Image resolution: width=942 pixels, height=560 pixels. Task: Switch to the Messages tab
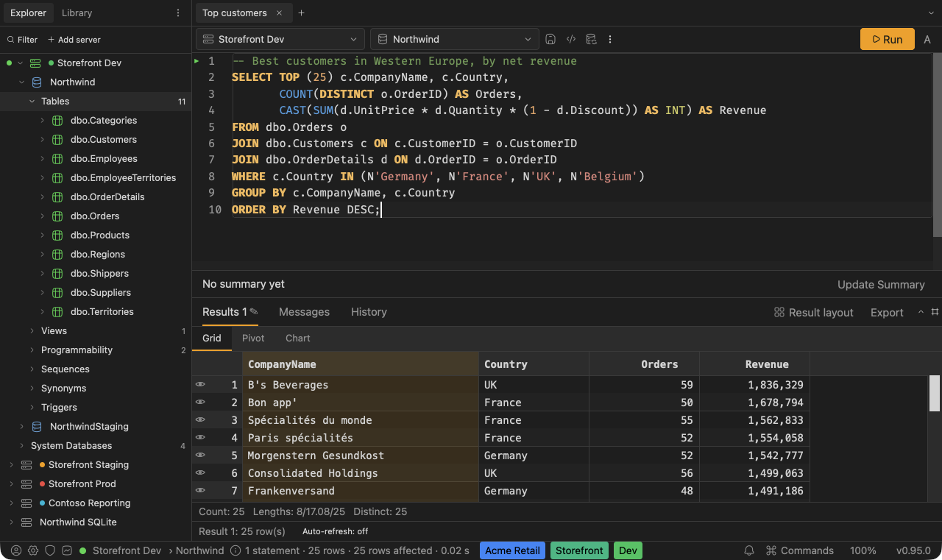pos(304,312)
